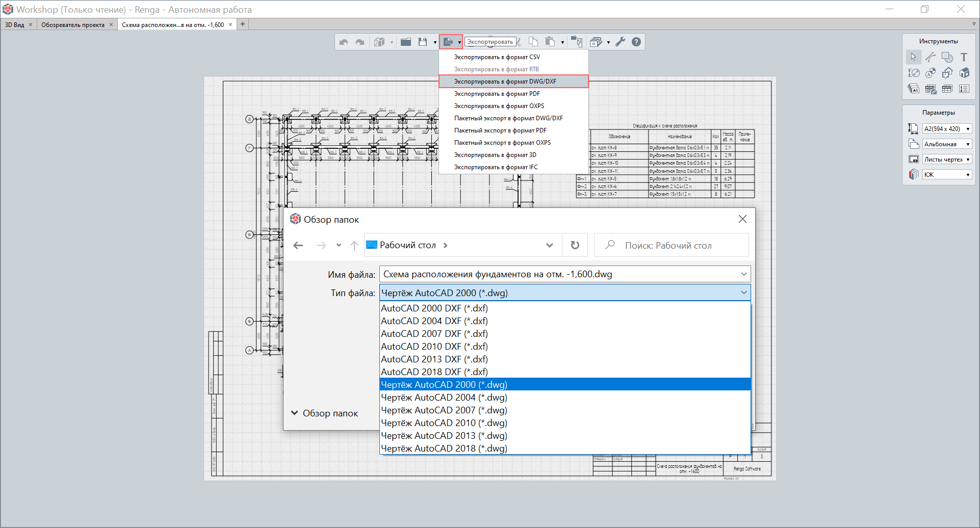
Task: Close the Схема расположения tab
Action: (230, 24)
